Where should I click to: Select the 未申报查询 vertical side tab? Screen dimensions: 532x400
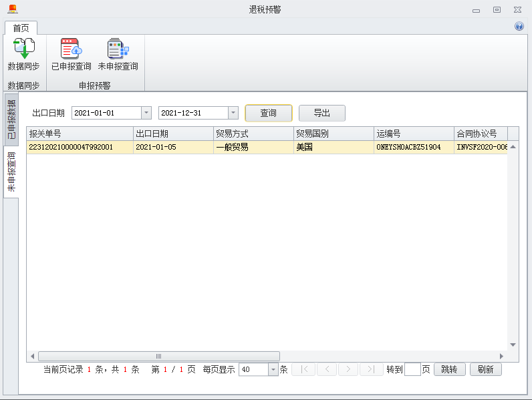[x=11, y=172]
